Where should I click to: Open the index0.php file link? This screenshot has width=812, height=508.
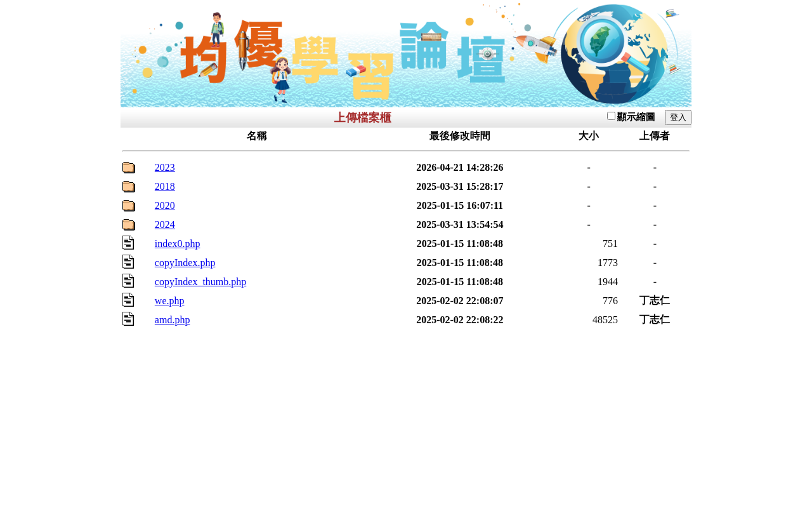pos(178,244)
